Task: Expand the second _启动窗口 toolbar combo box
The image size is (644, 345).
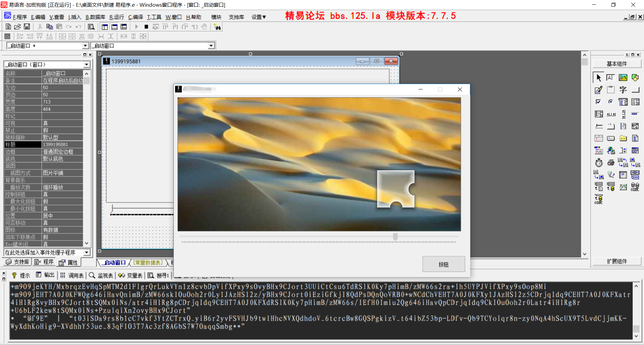Action: point(211,46)
